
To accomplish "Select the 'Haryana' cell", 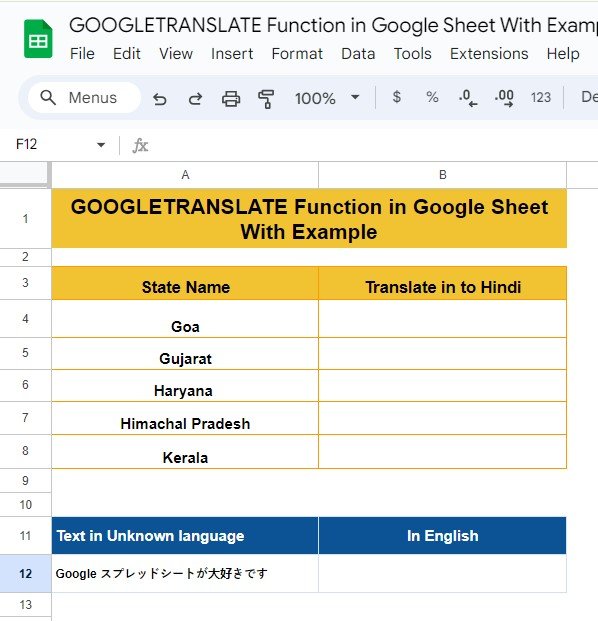I will [x=185, y=386].
